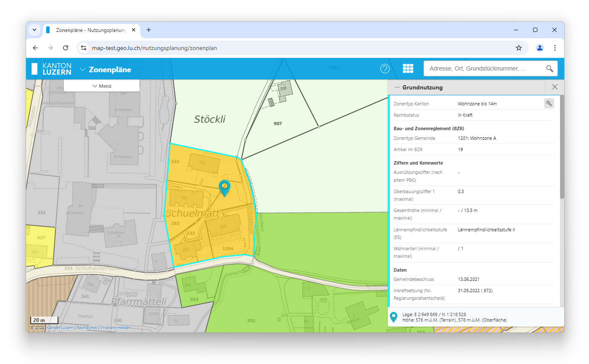Click the value Wohnzone bis 14m
The width and height of the screenshot is (589, 364).
477,104
